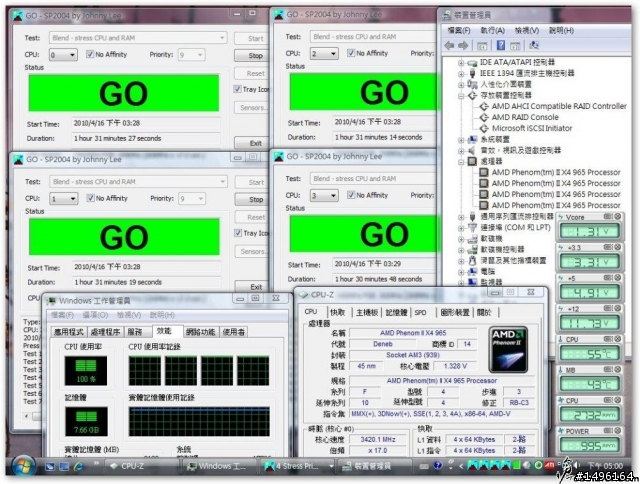This screenshot has width=640, height=484.
Task: Open Test dropdown in CPU 0 SP2004 window
Action: (x=138, y=38)
